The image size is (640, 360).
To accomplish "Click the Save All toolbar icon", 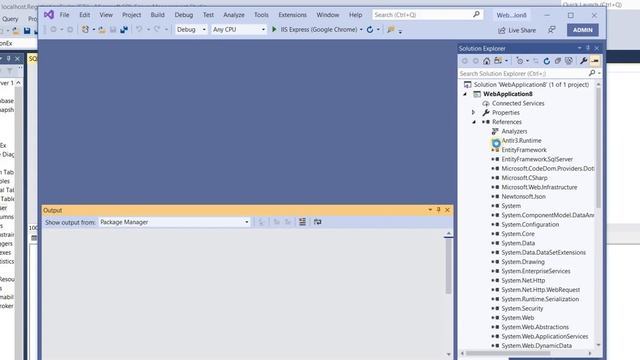I will tap(124, 29).
